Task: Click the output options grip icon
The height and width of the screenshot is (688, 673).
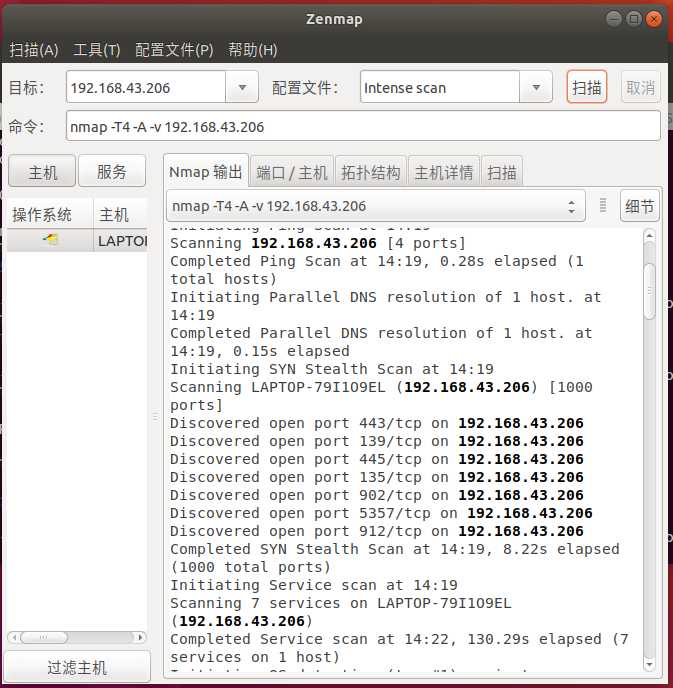Action: pyautogui.click(x=603, y=205)
